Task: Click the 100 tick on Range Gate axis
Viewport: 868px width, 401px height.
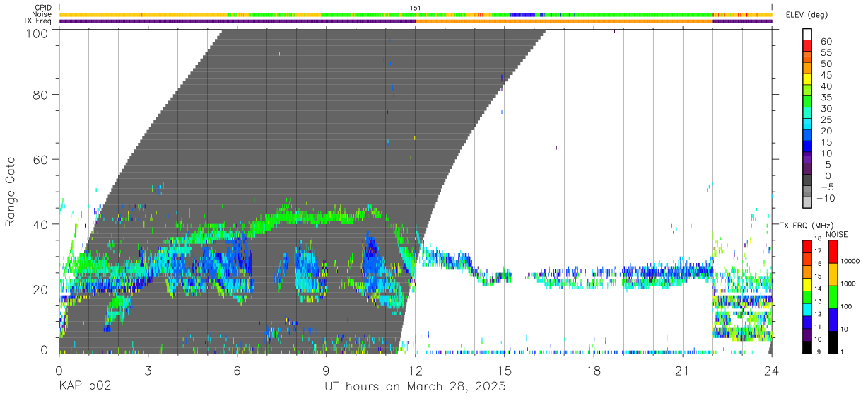Action: click(x=37, y=33)
